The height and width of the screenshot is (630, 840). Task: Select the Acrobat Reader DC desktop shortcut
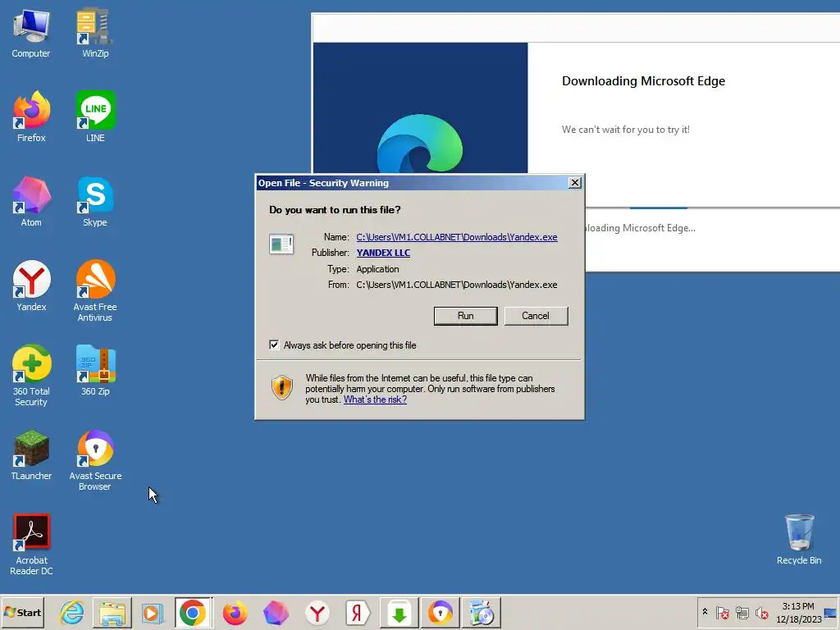[x=31, y=546]
